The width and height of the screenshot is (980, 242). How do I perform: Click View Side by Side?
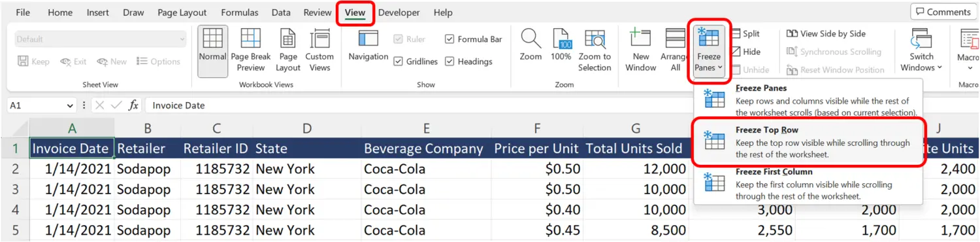(826, 34)
